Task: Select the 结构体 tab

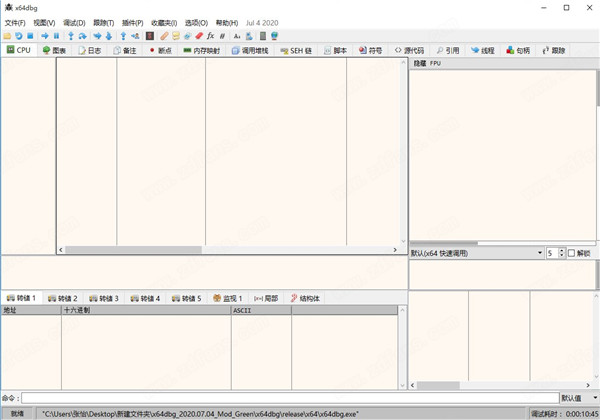Action: tap(305, 298)
